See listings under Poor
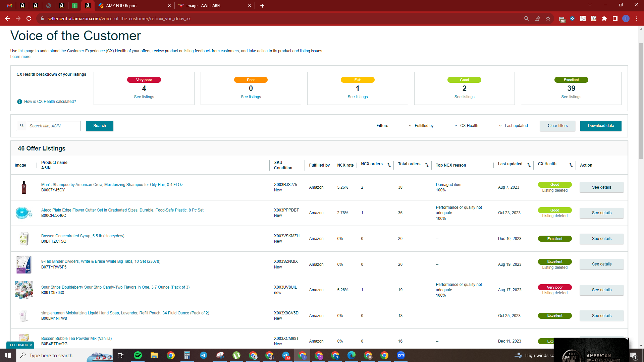This screenshot has height=362, width=644. (251, 97)
